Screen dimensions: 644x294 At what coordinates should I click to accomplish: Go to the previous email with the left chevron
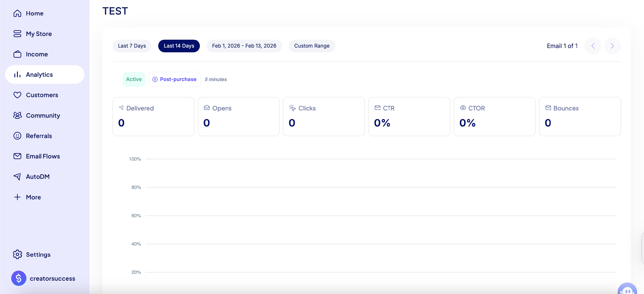pos(592,46)
